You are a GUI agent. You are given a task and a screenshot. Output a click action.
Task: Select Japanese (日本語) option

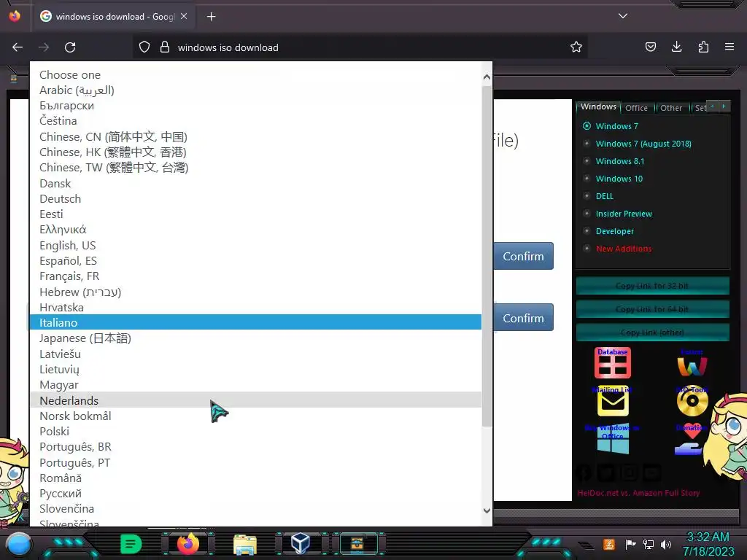[255, 338]
